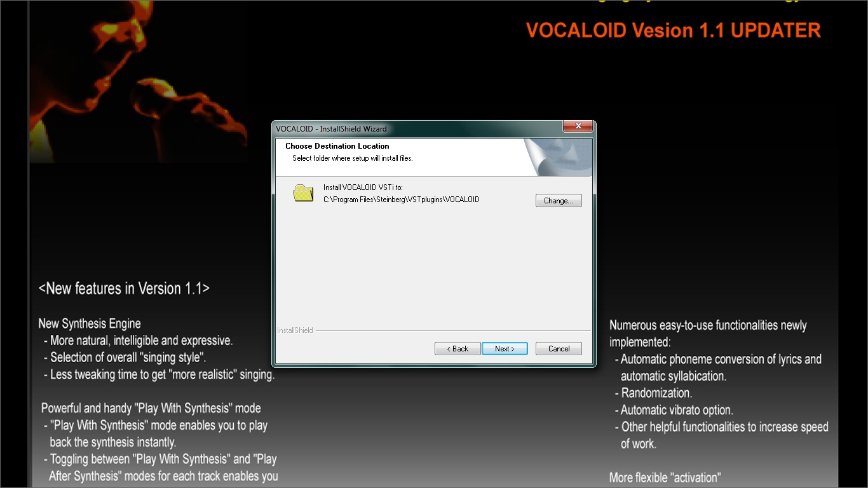Click the "Automatic vibrato option." line

(x=677, y=410)
